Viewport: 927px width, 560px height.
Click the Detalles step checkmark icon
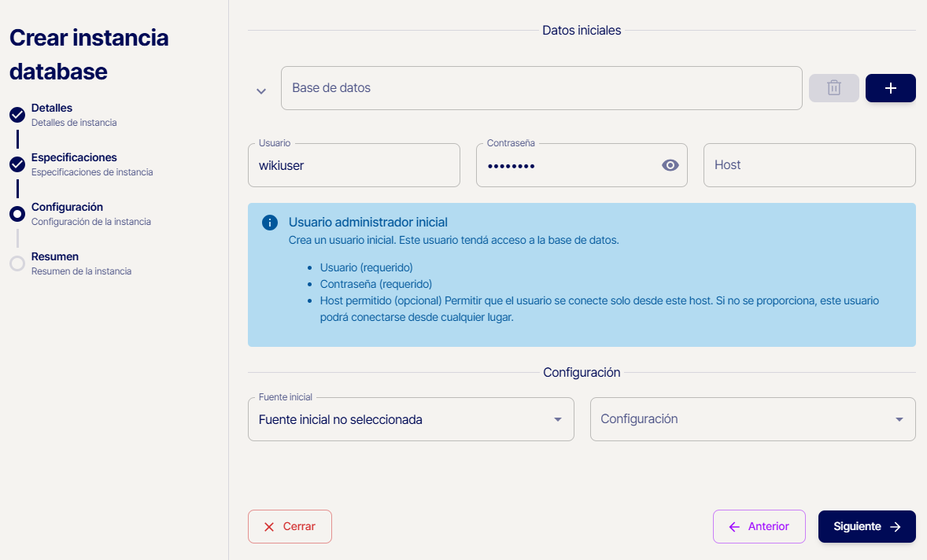17,115
